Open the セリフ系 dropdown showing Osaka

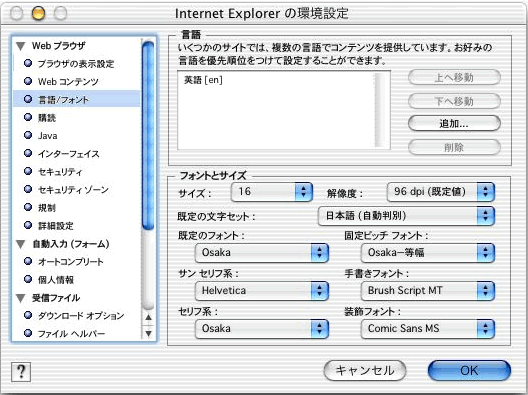coord(262,329)
